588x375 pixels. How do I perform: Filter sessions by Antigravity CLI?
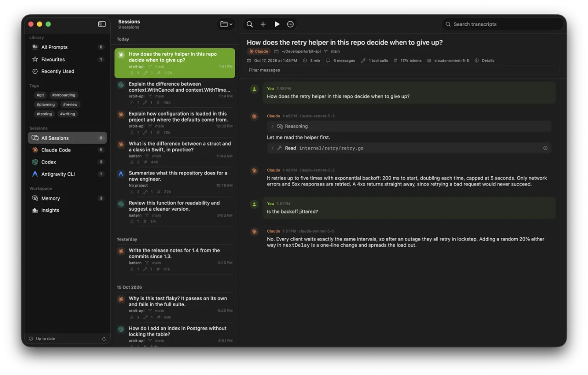point(68,174)
